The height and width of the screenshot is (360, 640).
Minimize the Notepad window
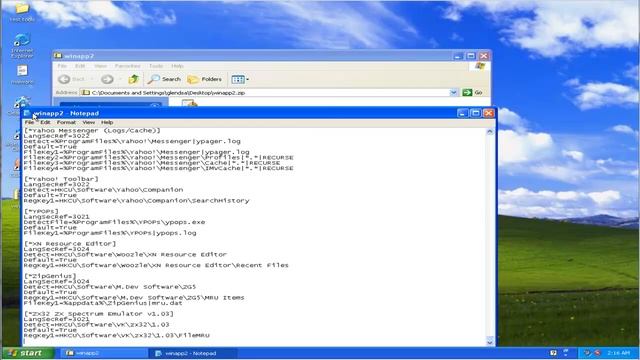pos(462,113)
